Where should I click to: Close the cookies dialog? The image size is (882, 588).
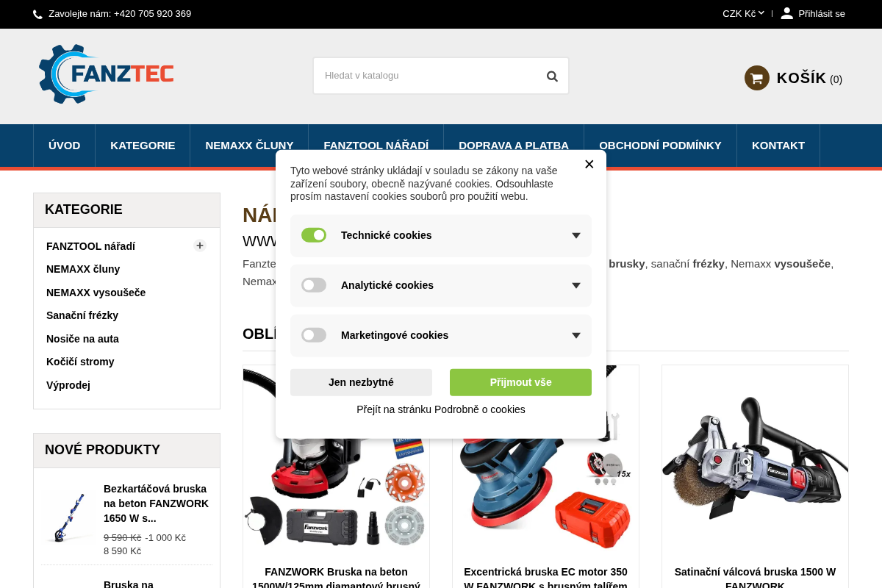click(x=589, y=164)
